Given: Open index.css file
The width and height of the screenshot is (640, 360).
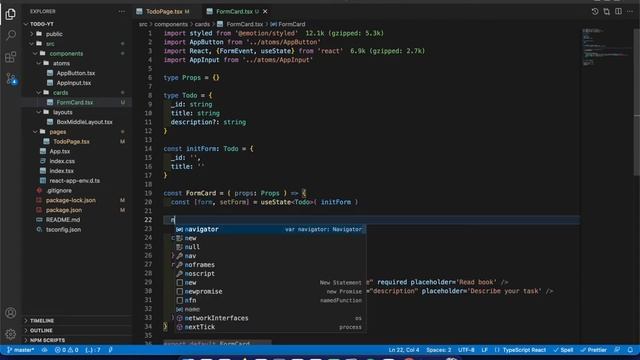Looking at the screenshot, I should [62, 161].
